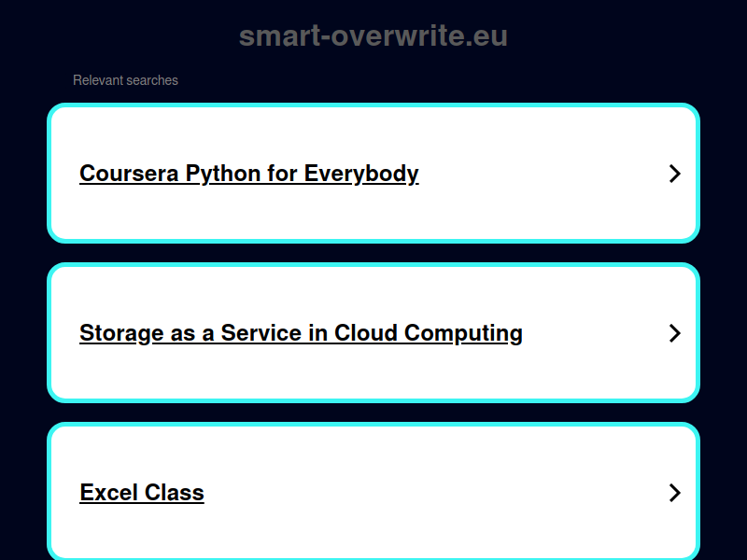Click the chevron arrow beside Coursera Python for Everybody
747x560 pixels.
tap(674, 174)
